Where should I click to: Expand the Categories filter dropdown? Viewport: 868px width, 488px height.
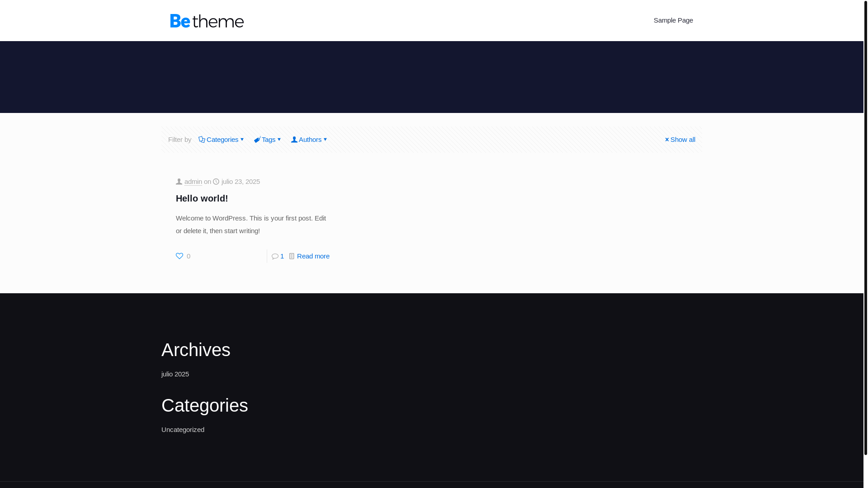(221, 140)
